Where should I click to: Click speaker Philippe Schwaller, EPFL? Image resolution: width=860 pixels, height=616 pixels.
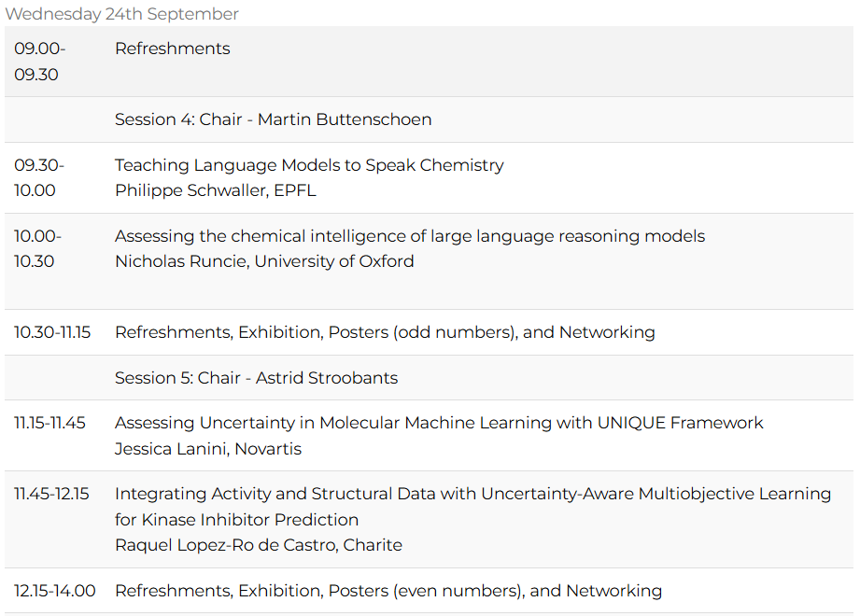point(216,190)
